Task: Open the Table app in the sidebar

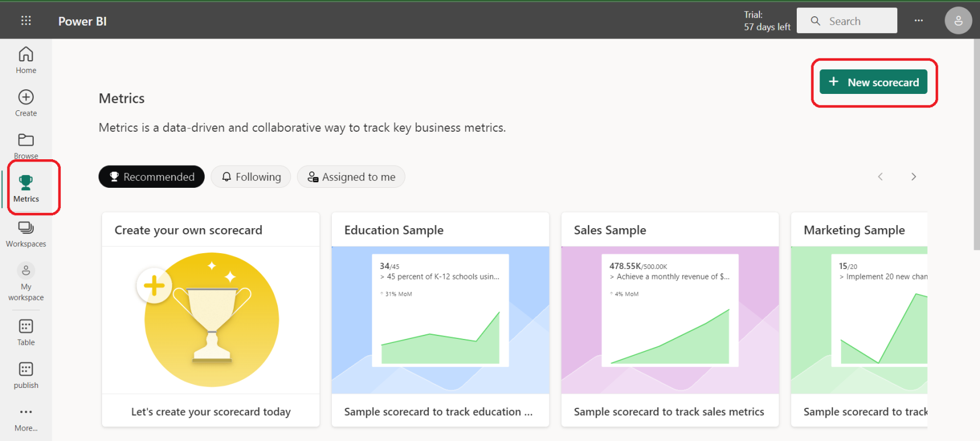Action: 26,332
